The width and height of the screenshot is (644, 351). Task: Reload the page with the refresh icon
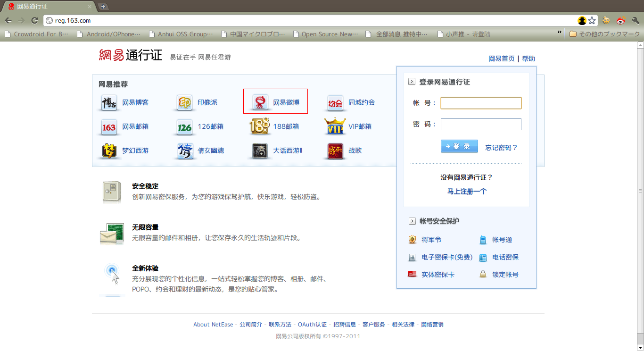pos(34,20)
